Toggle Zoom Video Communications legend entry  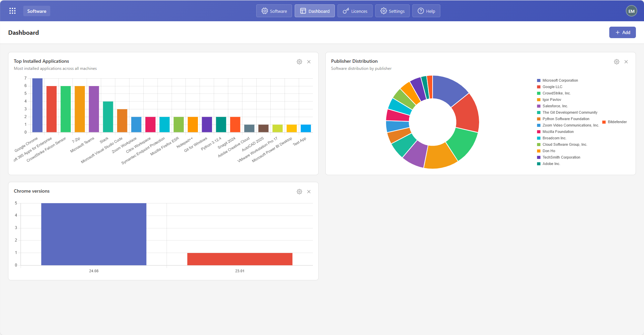click(x=568, y=125)
